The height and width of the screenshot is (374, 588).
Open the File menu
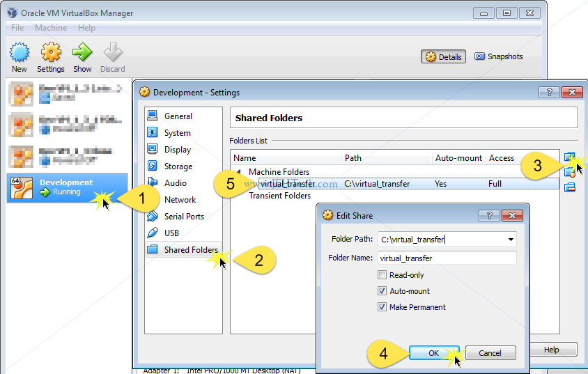point(17,28)
